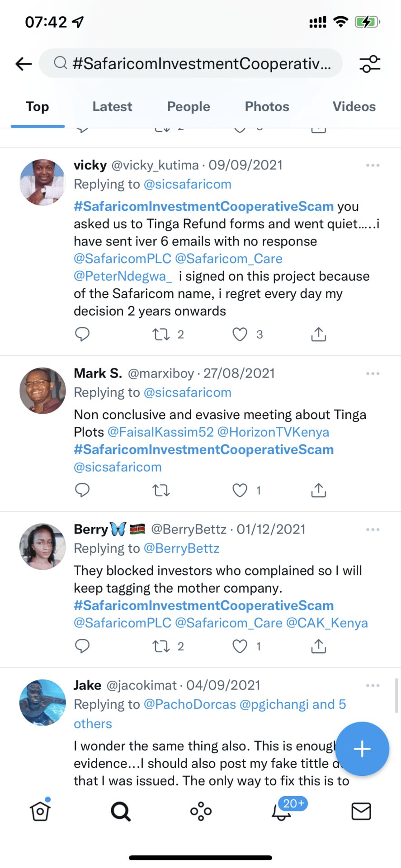Expand three-dot menu on Berry's tweet
This screenshot has width=401, height=868.
tap(373, 529)
